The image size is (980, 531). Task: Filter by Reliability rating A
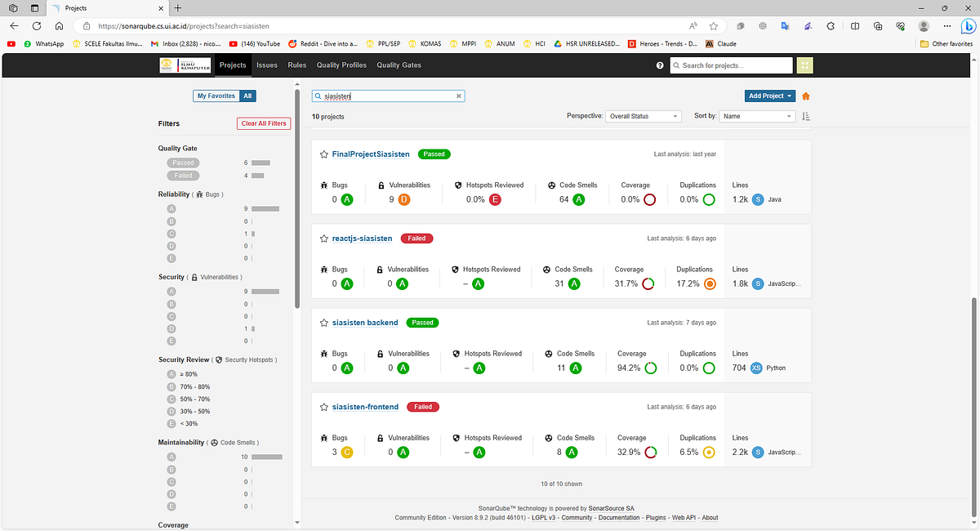171,208
